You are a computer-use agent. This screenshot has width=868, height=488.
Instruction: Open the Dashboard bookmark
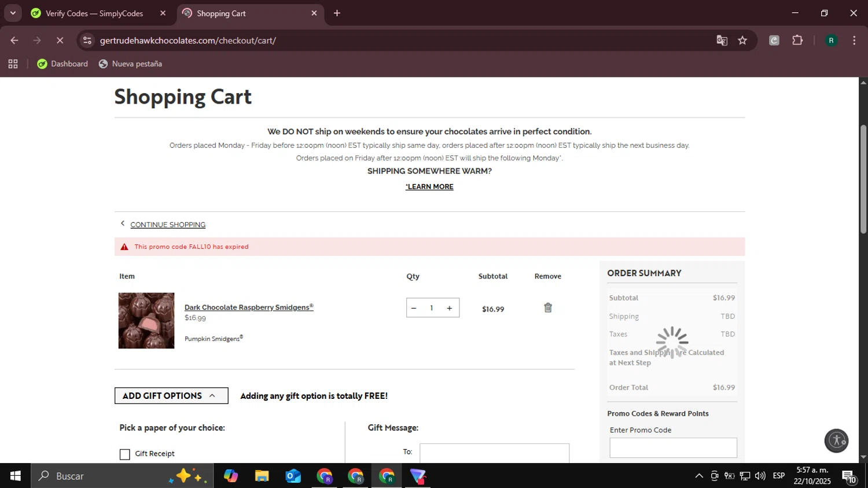click(62, 64)
